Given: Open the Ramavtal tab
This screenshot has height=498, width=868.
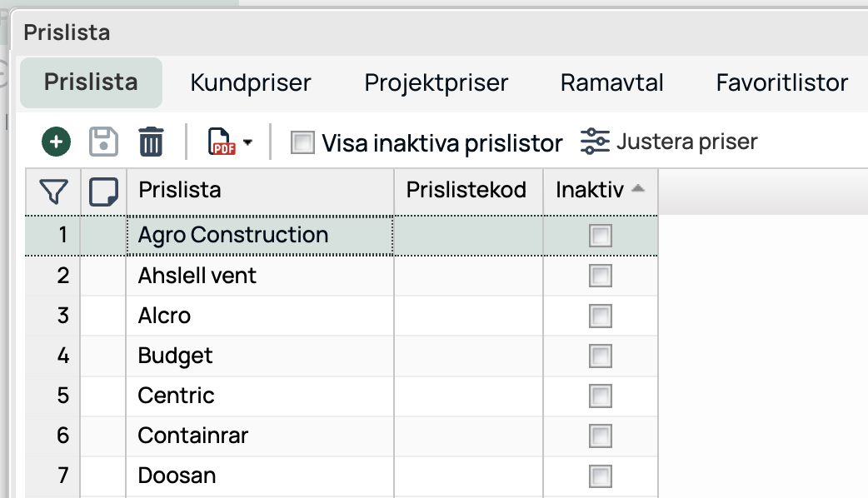Looking at the screenshot, I should pos(611,82).
